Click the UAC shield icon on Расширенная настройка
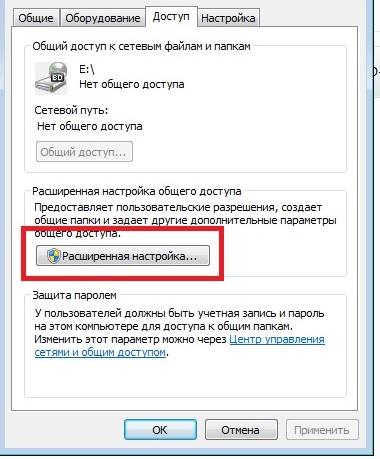380x459 pixels. [53, 256]
